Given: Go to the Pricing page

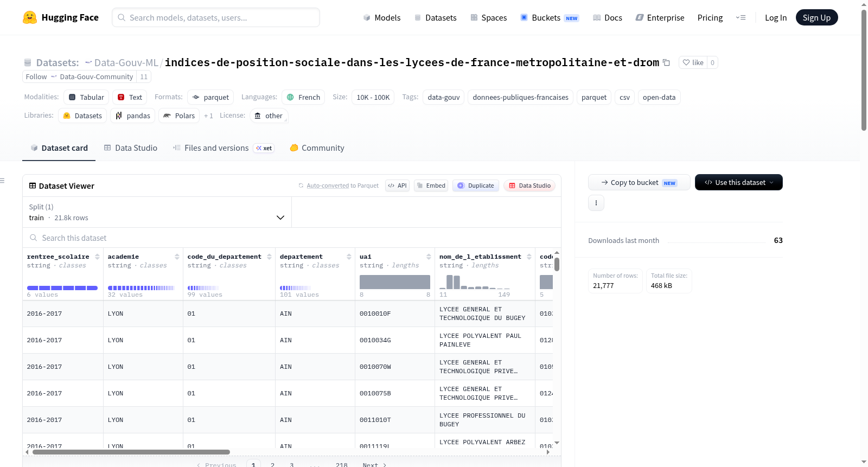Looking at the screenshot, I should tap(710, 17).
